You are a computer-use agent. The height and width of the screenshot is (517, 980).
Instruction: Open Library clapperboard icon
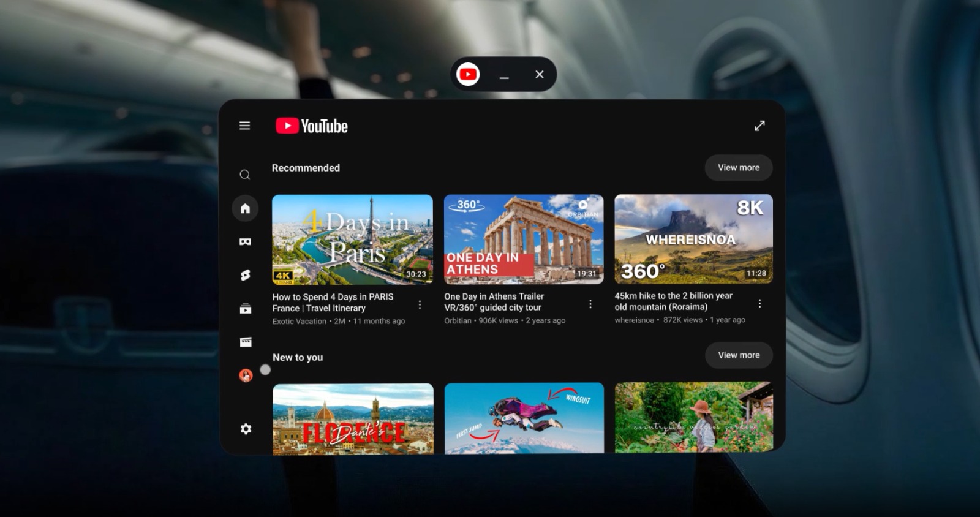245,342
